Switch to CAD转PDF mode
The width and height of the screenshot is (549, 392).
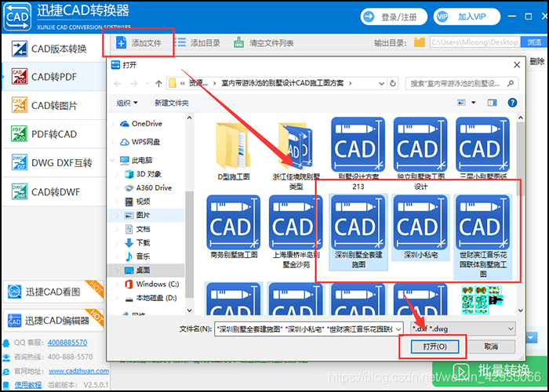coord(53,77)
